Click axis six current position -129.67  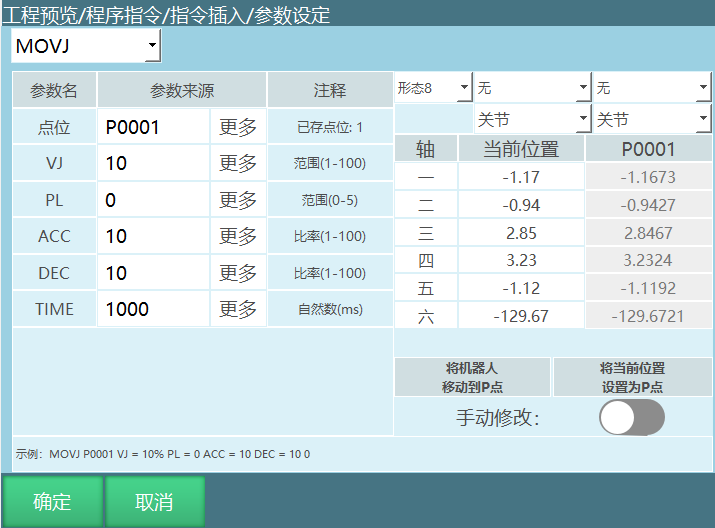click(521, 316)
